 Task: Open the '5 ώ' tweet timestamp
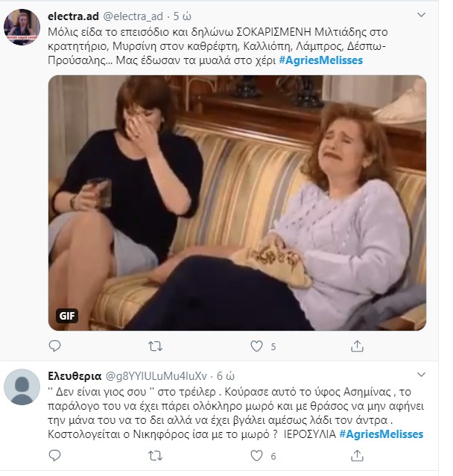pos(183,15)
